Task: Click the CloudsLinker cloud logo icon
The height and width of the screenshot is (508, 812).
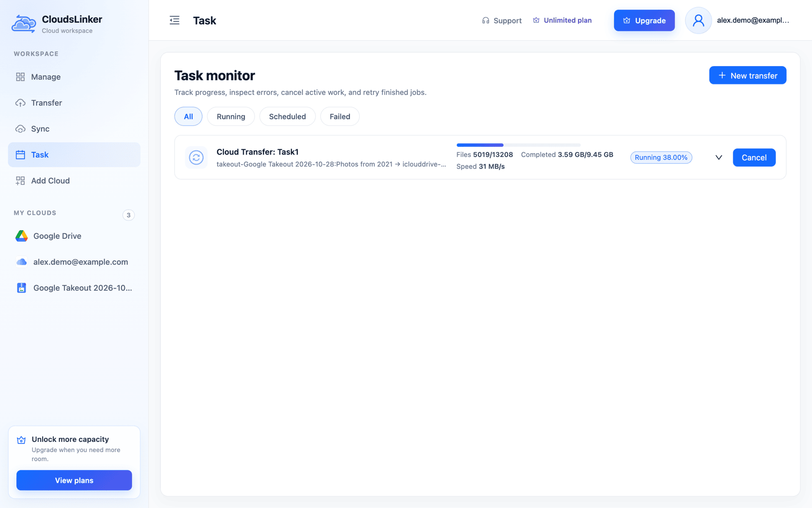Action: coord(23,24)
